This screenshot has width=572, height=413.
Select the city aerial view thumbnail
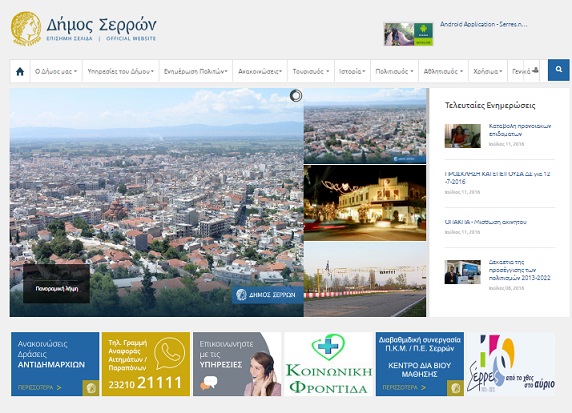365,126
